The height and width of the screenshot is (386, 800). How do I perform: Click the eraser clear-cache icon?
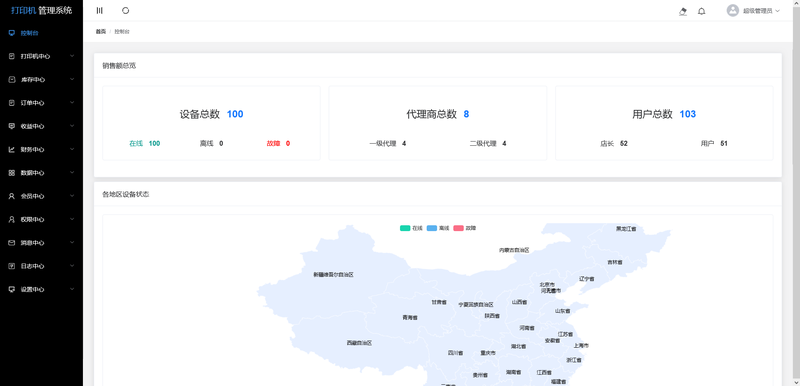(683, 11)
